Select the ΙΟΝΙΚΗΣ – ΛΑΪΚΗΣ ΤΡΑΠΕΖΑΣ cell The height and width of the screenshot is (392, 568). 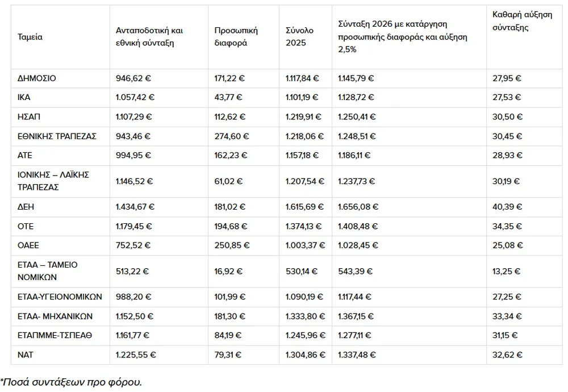(53, 181)
